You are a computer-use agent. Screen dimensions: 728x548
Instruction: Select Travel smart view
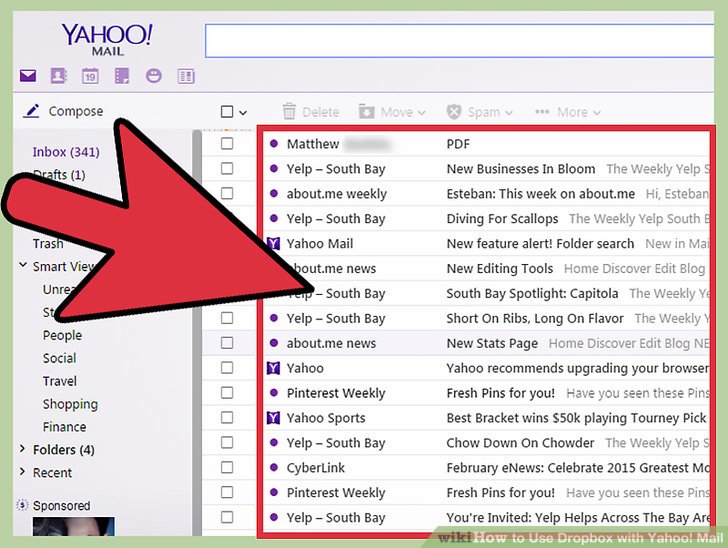coord(59,381)
